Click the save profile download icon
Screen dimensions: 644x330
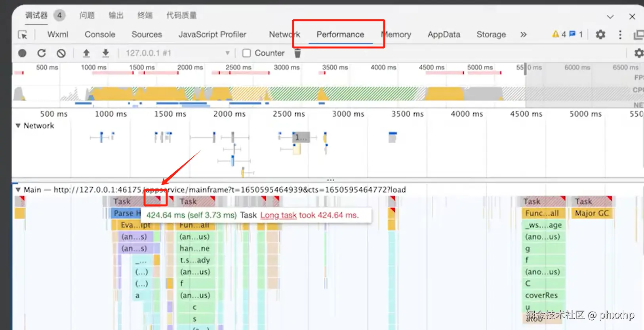coord(105,53)
